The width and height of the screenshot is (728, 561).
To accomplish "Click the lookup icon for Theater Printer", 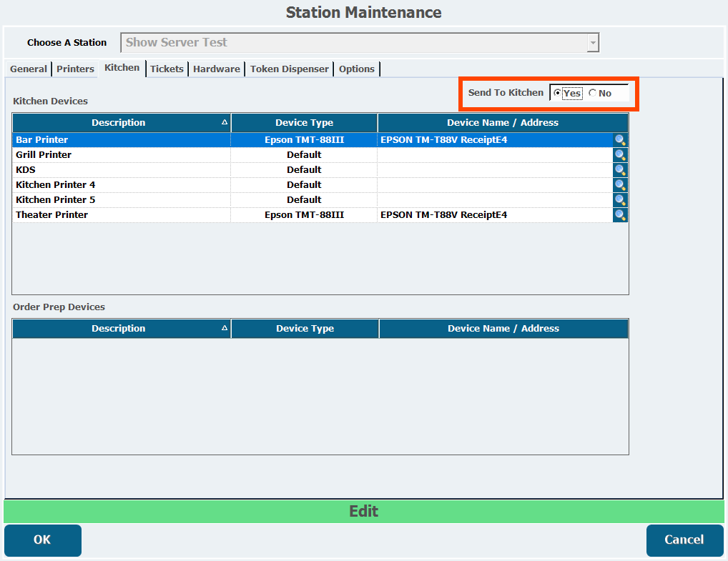I will 620,215.
